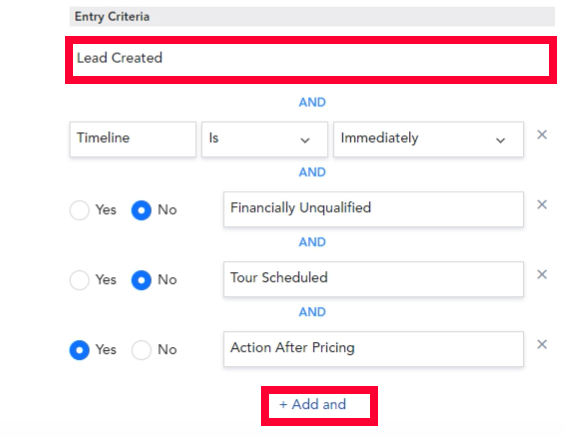
Task: Remove the Action After Pricing condition
Action: (542, 344)
